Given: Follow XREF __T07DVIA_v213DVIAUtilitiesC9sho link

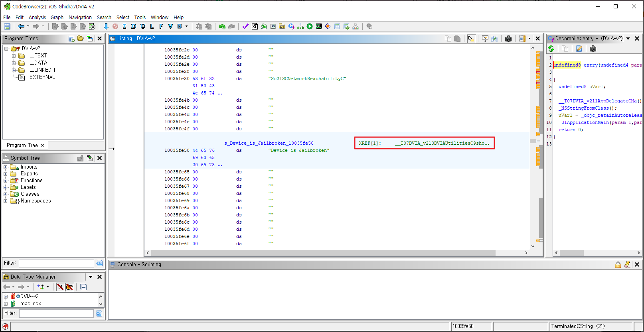Looking at the screenshot, I should click(442, 143).
